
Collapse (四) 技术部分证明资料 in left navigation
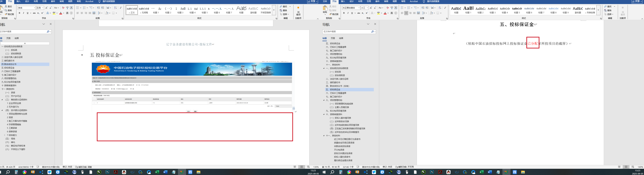point(2,110)
